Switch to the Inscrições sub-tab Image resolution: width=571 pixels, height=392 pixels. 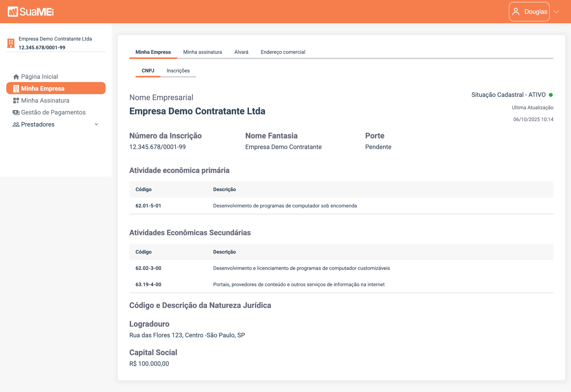coord(178,71)
